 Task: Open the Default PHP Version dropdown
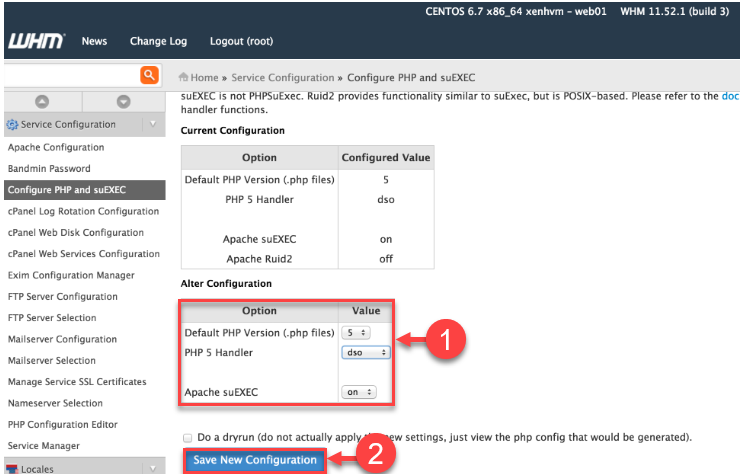coord(355,332)
